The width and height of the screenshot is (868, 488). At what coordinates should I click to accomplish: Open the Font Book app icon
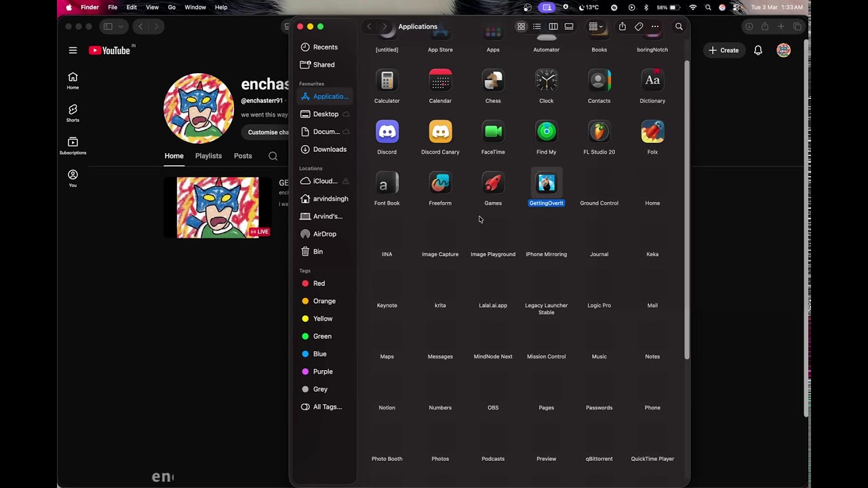pos(387,183)
